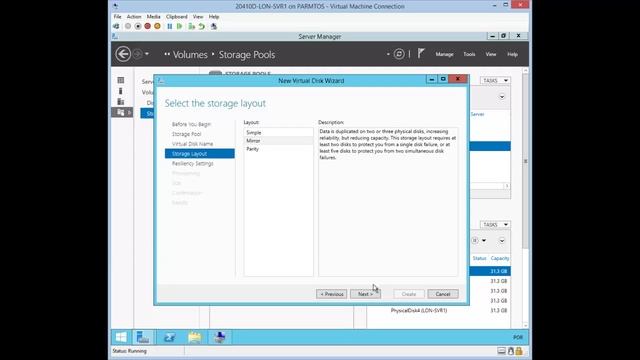Click Storage Pools in the breadcrumb
Screen dimensions: 640x360
tap(247, 54)
